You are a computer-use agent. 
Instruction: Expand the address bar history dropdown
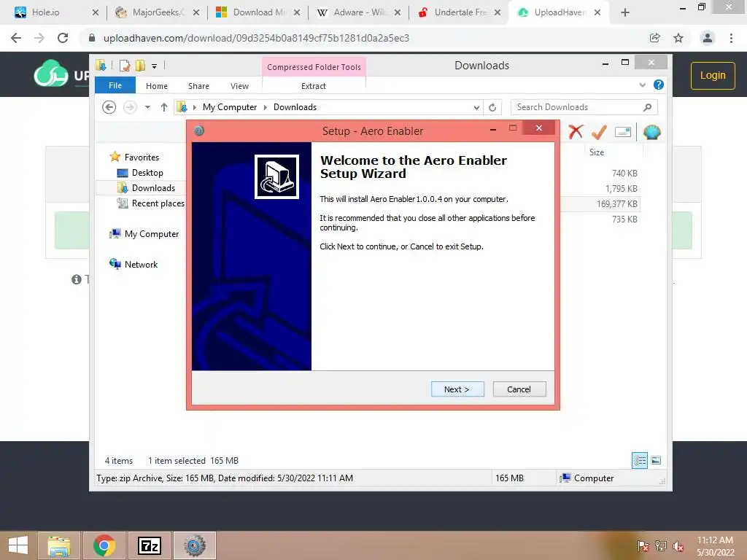click(476, 108)
